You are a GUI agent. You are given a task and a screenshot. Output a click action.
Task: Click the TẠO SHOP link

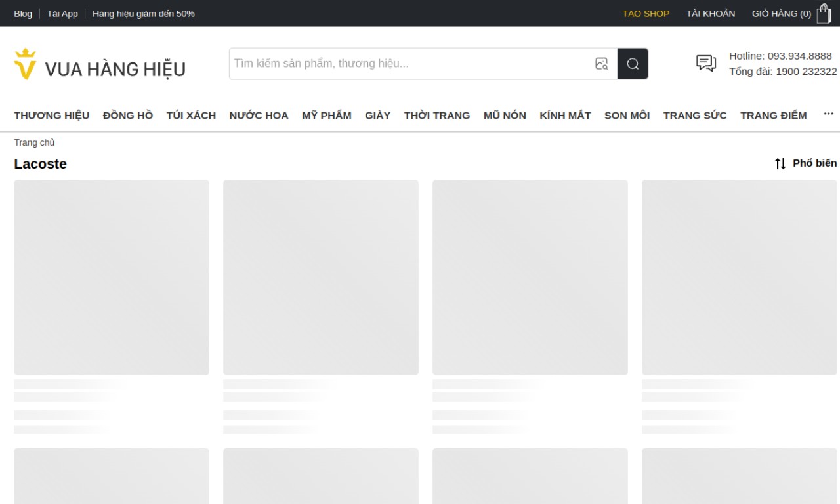click(646, 14)
